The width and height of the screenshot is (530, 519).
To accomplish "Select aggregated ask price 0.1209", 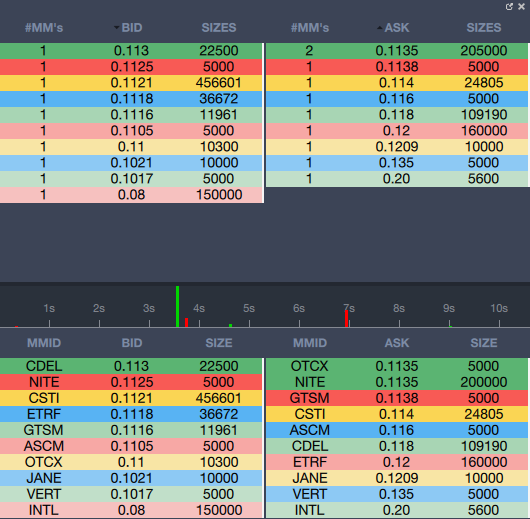I will [397, 147].
